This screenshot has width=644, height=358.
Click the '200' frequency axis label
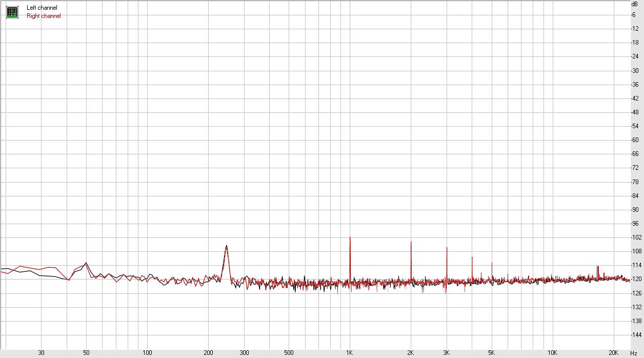[208, 353]
